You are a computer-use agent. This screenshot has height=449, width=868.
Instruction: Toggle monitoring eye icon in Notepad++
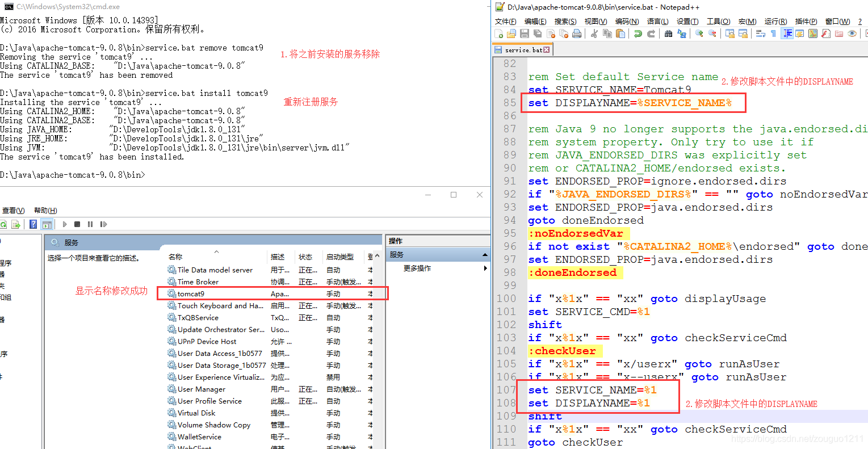click(852, 34)
